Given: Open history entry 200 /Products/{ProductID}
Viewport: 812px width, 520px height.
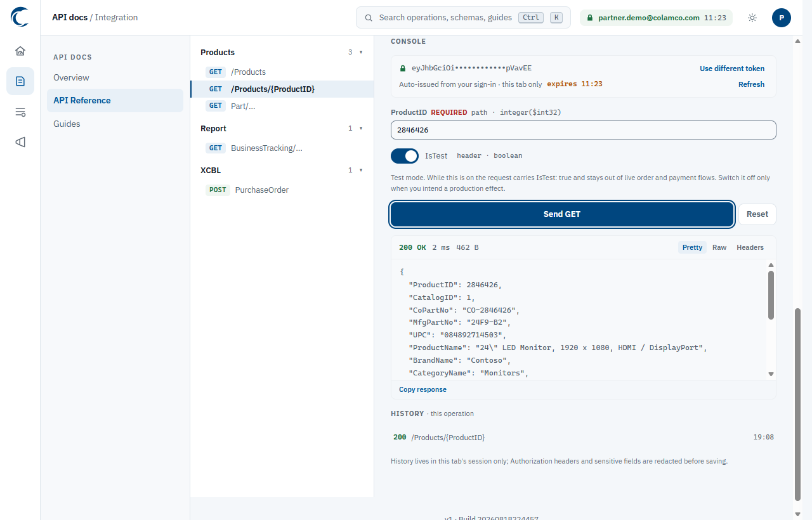Looking at the screenshot, I should [x=583, y=438].
